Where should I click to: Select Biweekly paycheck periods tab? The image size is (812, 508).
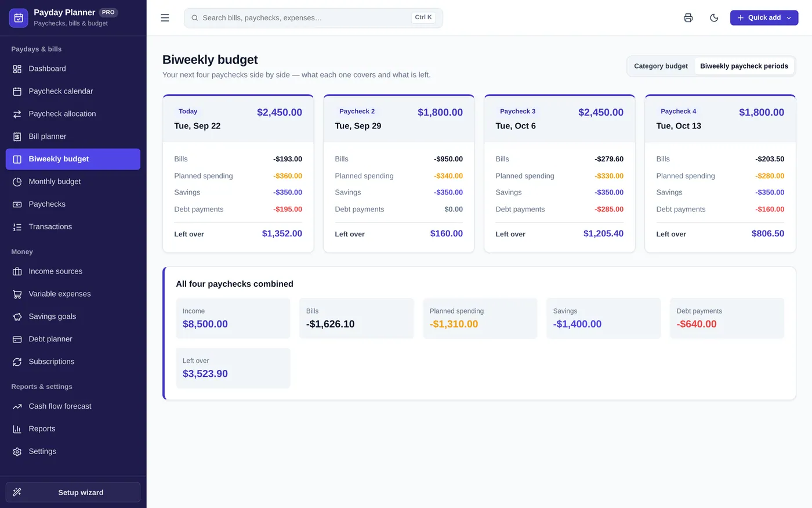click(x=744, y=66)
